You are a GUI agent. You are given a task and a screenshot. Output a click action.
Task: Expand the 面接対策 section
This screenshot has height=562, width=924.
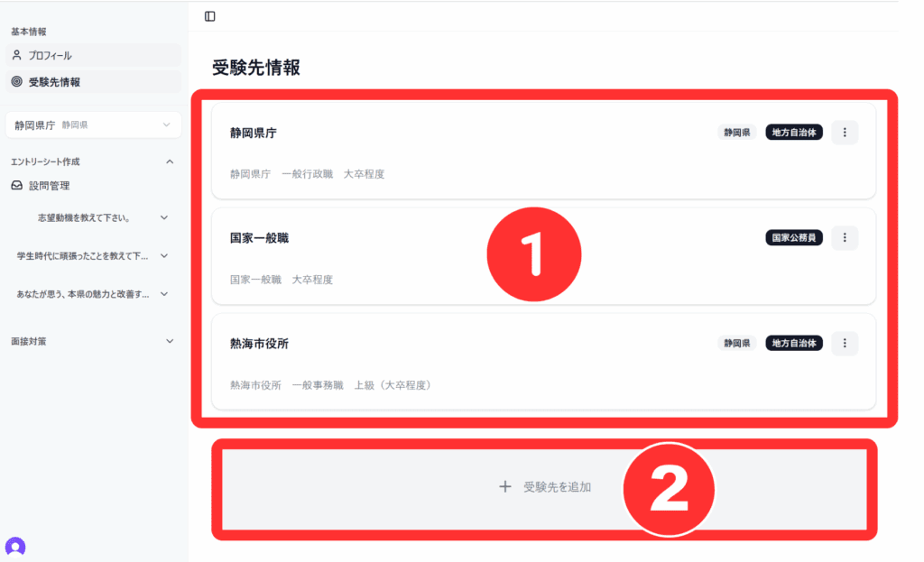click(170, 341)
